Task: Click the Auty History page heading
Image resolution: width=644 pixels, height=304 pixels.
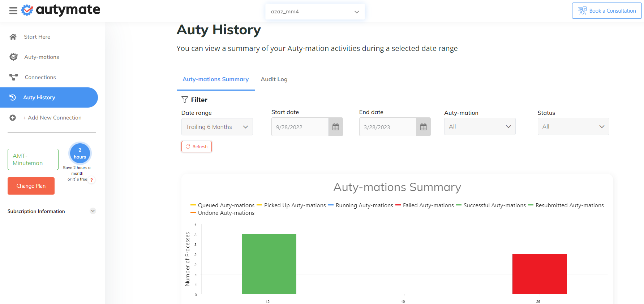Action: (219, 30)
